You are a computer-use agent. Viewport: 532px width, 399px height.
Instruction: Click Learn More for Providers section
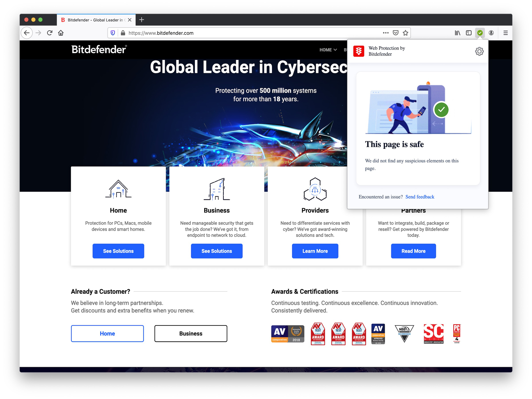(x=315, y=251)
